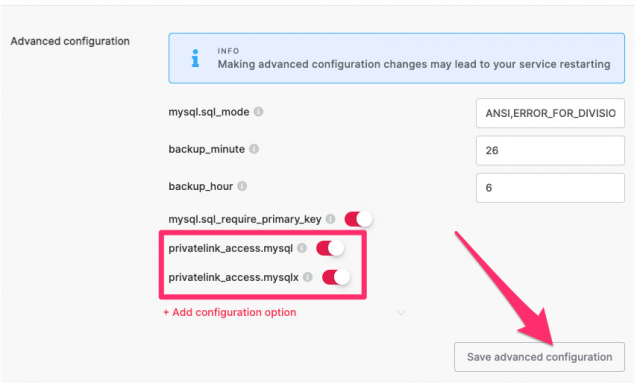Click info icon beside privatelink_access.mysqlx
640x383 pixels.
click(308, 277)
